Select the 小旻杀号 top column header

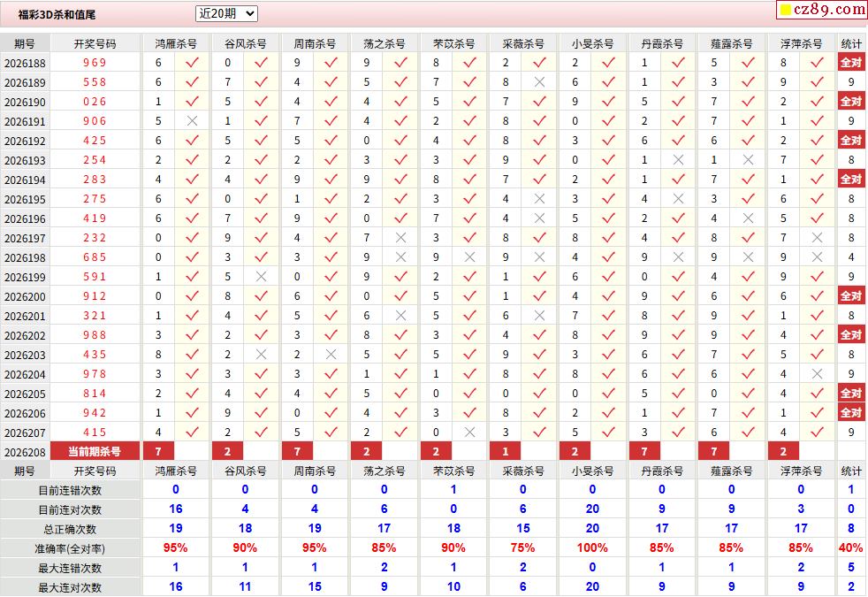click(x=592, y=43)
